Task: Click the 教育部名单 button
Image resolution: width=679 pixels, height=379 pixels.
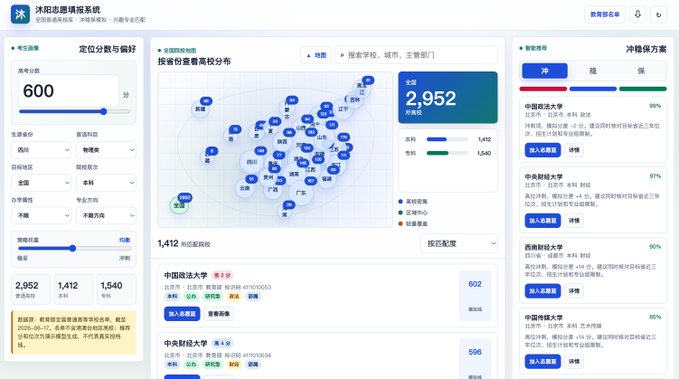Action: pyautogui.click(x=605, y=14)
